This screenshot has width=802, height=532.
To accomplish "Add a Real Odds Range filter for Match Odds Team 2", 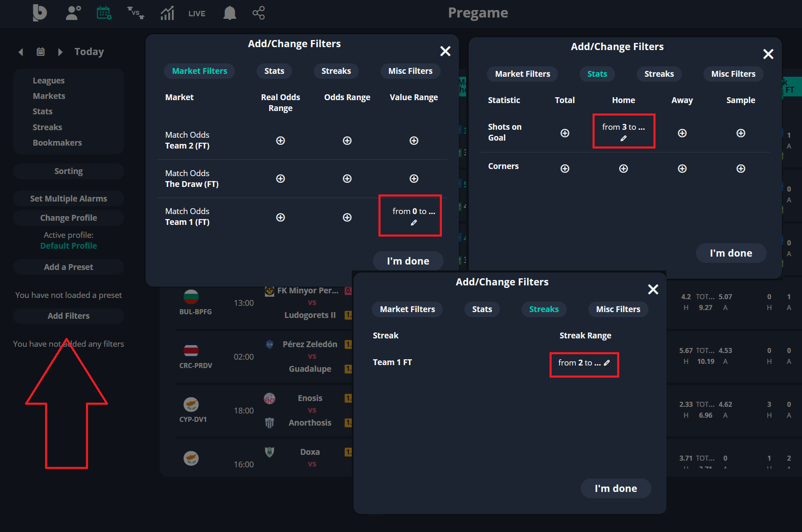I will [280, 141].
